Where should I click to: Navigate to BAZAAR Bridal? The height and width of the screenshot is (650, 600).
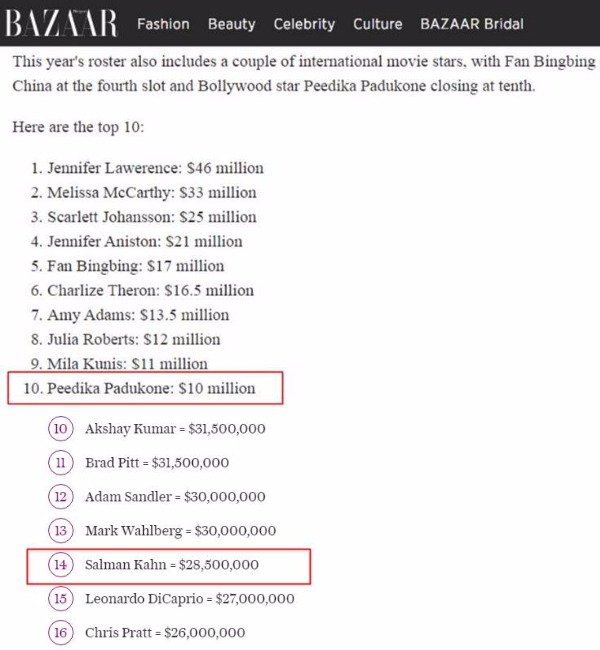[x=471, y=24]
